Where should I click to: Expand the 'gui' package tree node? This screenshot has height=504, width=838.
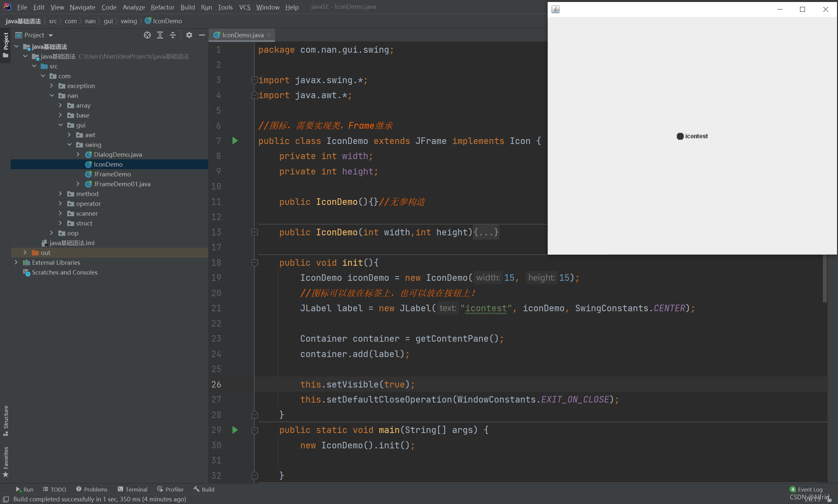(58, 125)
